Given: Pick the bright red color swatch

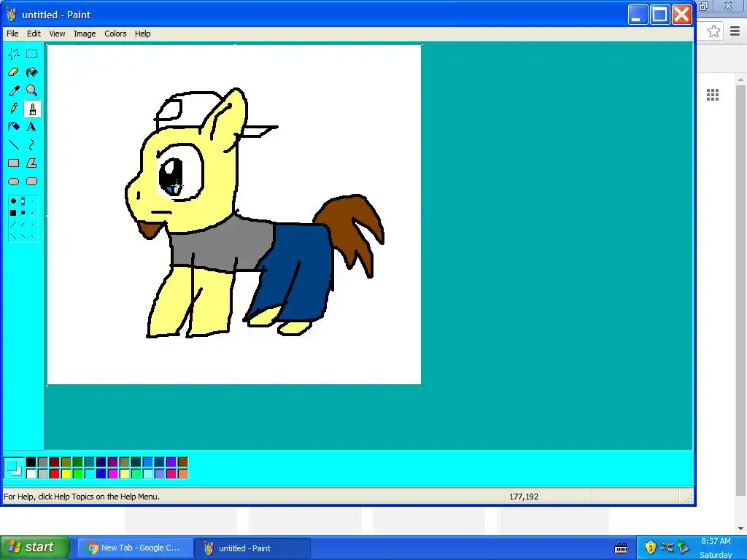Looking at the screenshot, I should pos(54,473).
